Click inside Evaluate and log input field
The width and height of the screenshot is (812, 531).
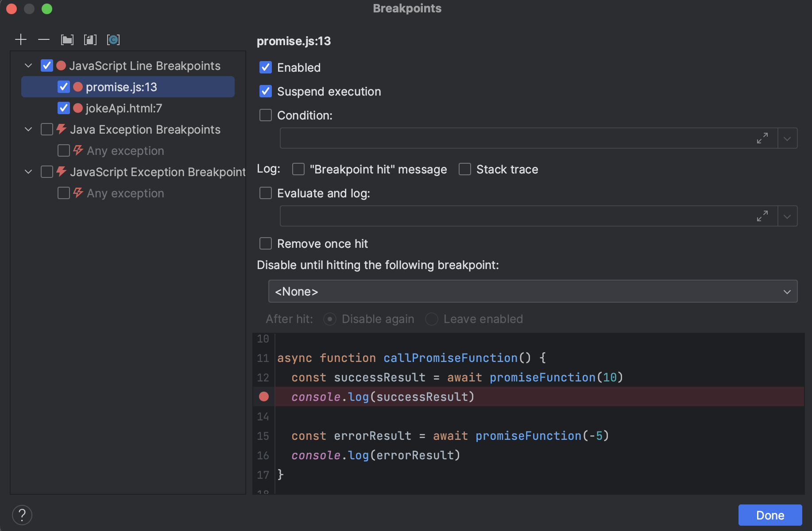point(529,216)
